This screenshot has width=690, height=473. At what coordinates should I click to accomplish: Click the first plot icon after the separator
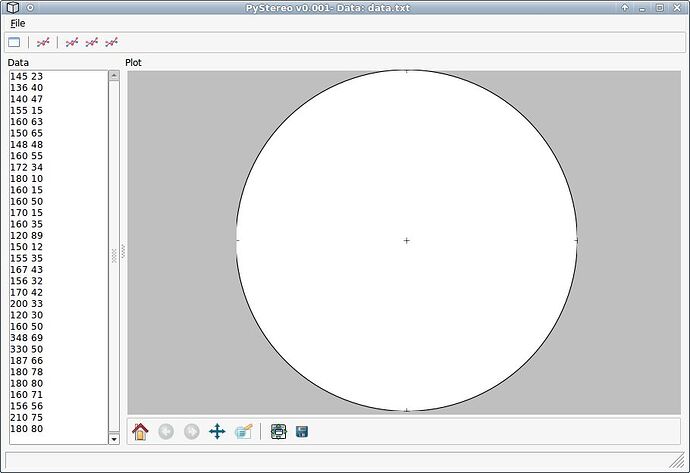click(43, 42)
